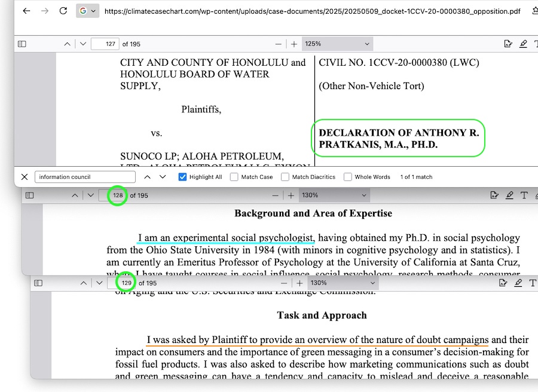
Task: Enable the Match Case option
Action: coord(234,177)
